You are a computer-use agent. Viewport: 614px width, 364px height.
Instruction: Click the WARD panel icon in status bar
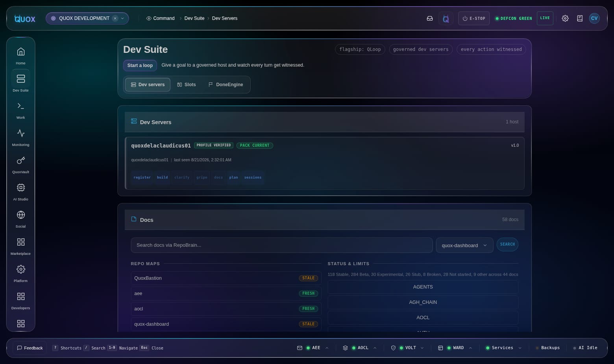pyautogui.click(x=440, y=348)
